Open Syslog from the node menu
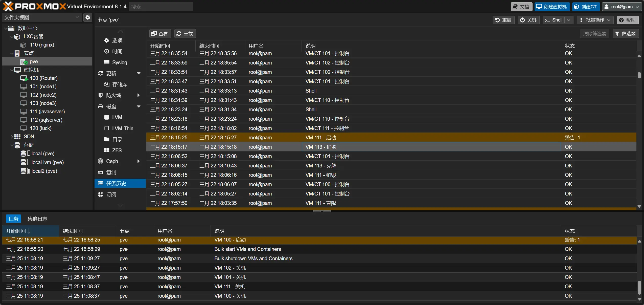Viewport: 644px width, 305px height. click(119, 62)
